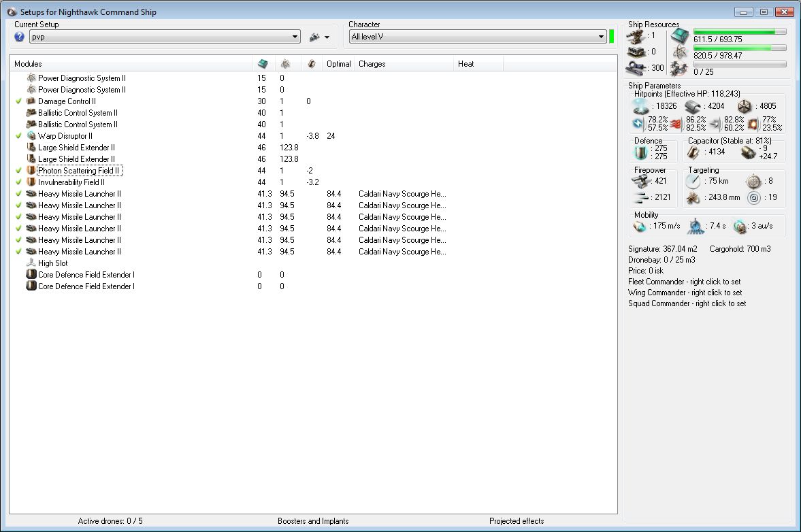Click the calibration icon showing 300
Screen dimensions: 801x532
point(636,68)
